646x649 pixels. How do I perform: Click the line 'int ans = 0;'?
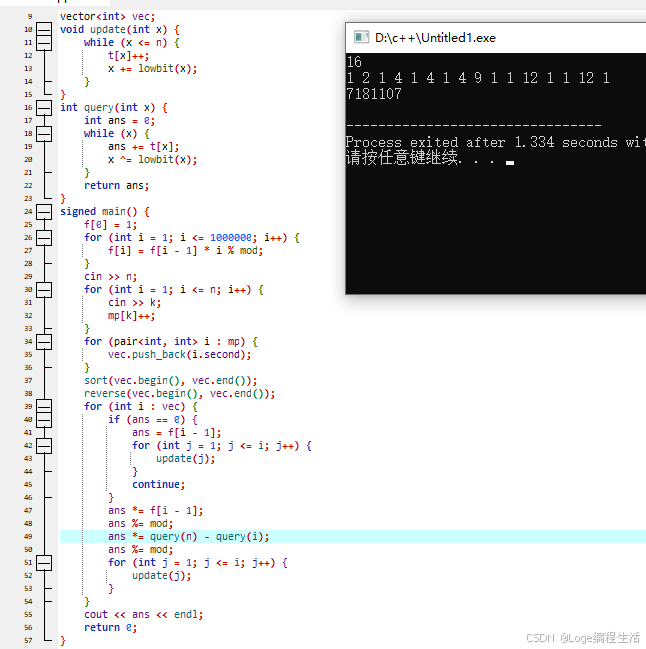click(x=120, y=120)
